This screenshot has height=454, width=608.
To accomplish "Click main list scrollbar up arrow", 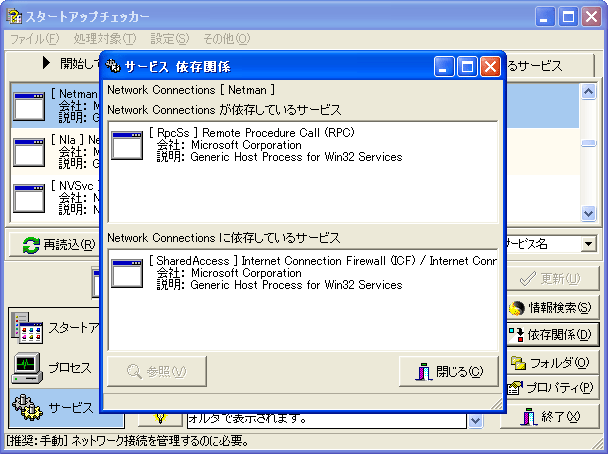I will point(588,91).
